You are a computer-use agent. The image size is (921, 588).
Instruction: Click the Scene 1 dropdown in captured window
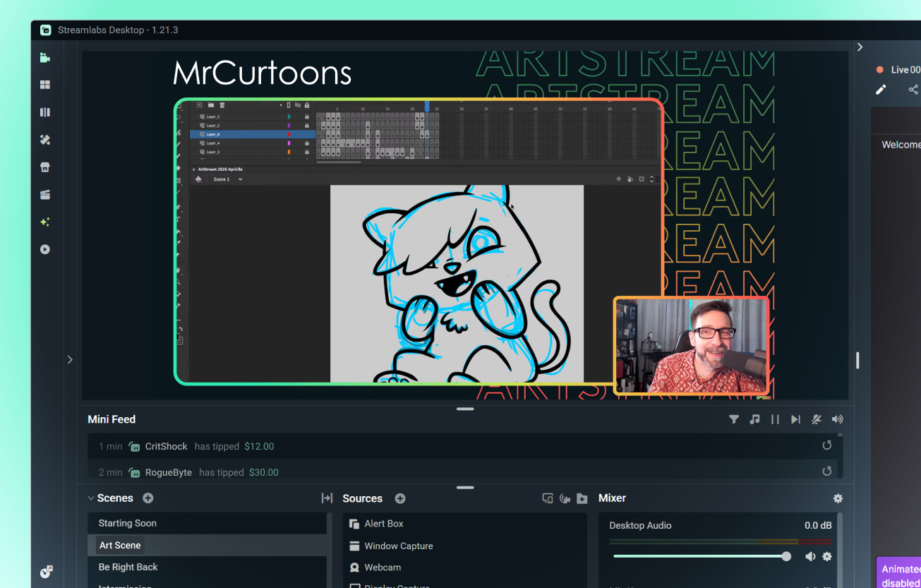click(x=228, y=179)
